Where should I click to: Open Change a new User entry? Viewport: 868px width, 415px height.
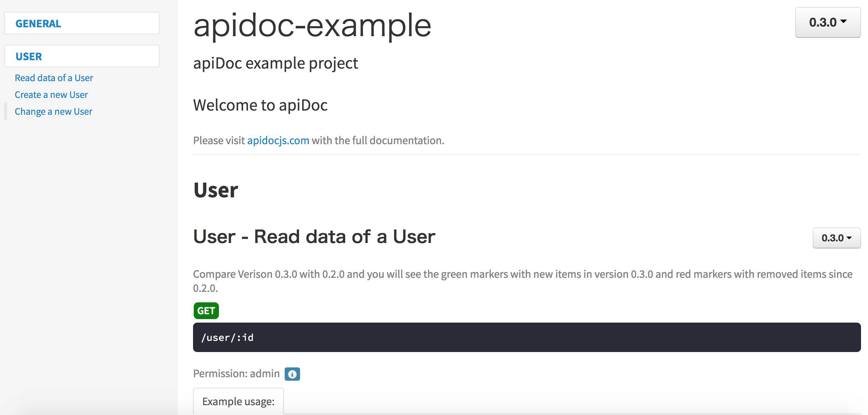[x=54, y=111]
